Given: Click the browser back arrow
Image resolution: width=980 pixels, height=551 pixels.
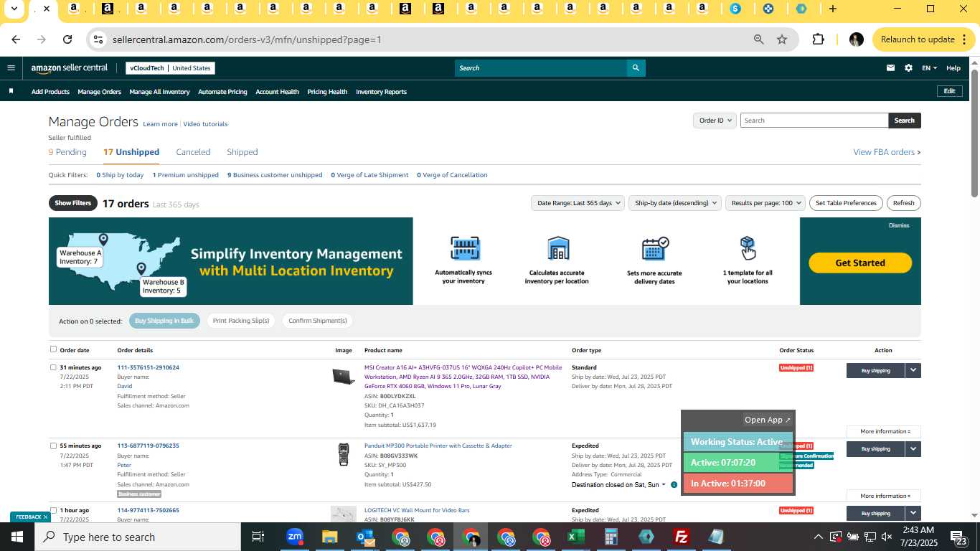Looking at the screenshot, I should [16, 39].
